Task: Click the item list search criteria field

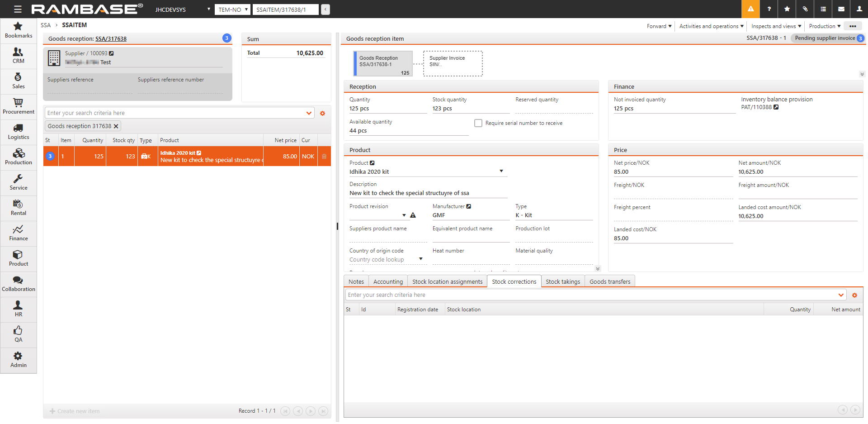Action: 176,113
